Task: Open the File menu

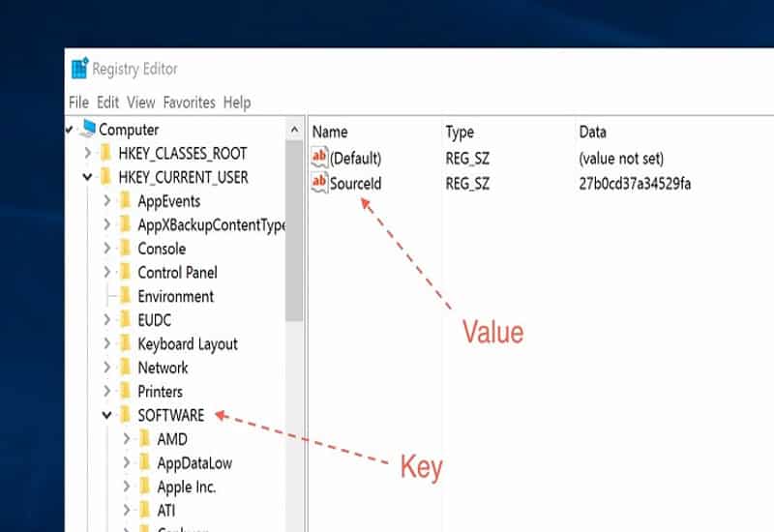Action: pyautogui.click(x=78, y=103)
